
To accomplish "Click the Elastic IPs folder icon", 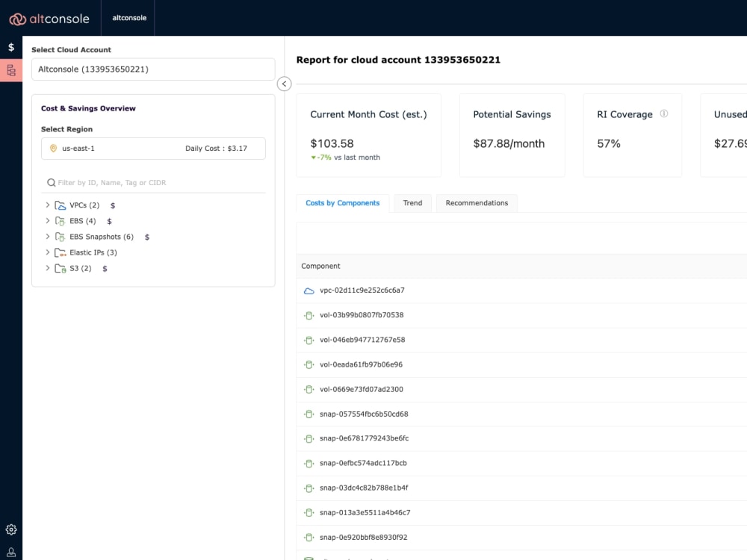I will [60, 252].
